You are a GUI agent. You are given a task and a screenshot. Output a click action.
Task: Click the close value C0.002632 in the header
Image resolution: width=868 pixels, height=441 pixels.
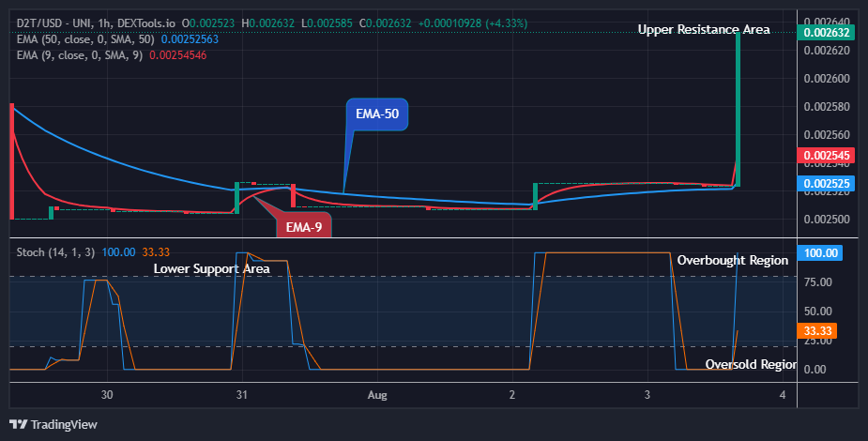pos(386,23)
